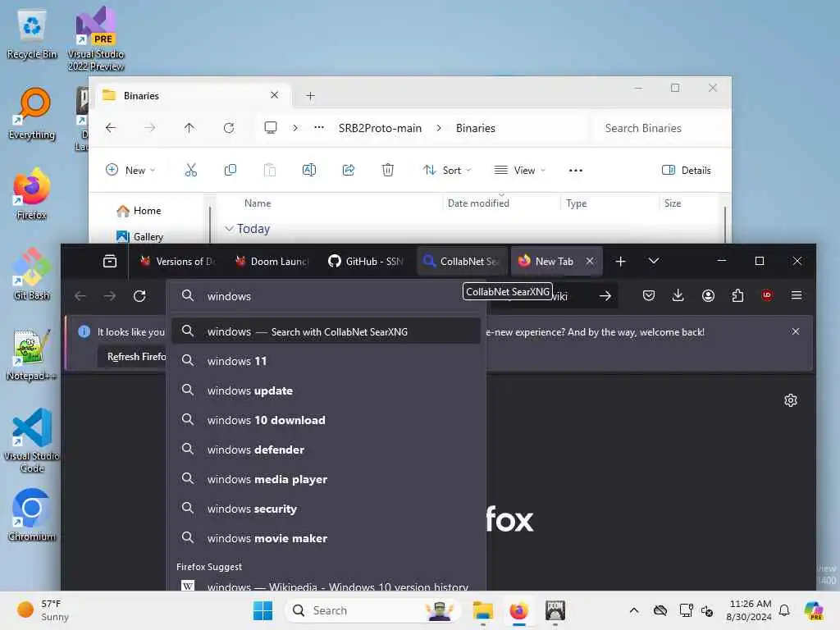This screenshot has height=630, width=840.
Task: Open new tab personalize gear icon
Action: coord(791,400)
